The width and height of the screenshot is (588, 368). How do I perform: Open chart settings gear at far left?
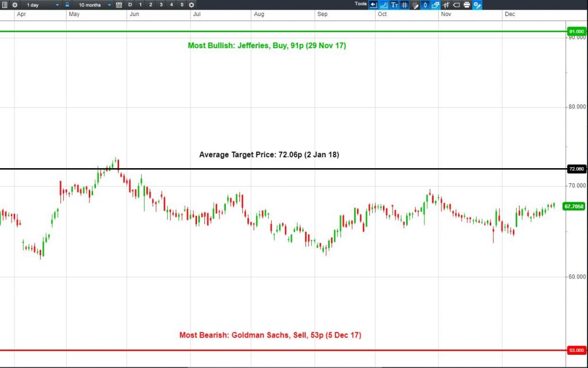point(14,5)
